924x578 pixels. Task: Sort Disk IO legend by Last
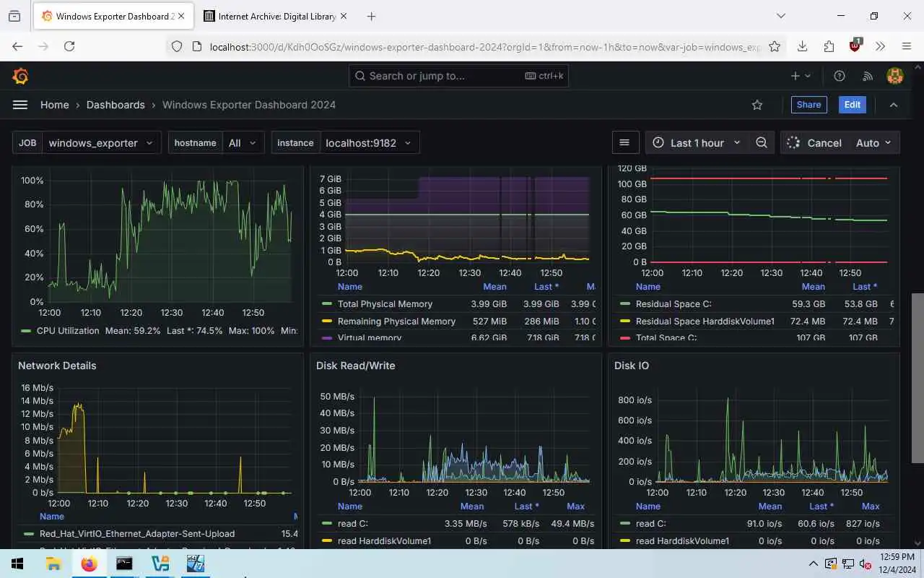(x=822, y=506)
